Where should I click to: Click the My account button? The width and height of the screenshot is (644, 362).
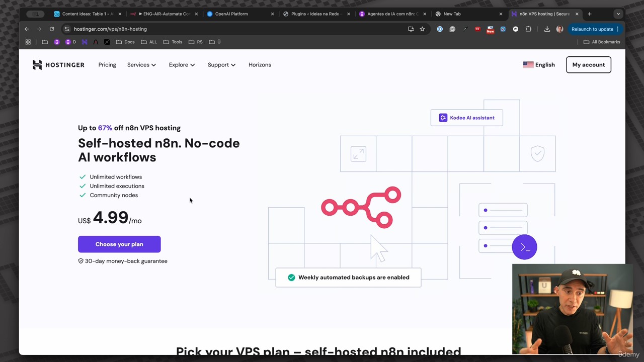pyautogui.click(x=589, y=65)
